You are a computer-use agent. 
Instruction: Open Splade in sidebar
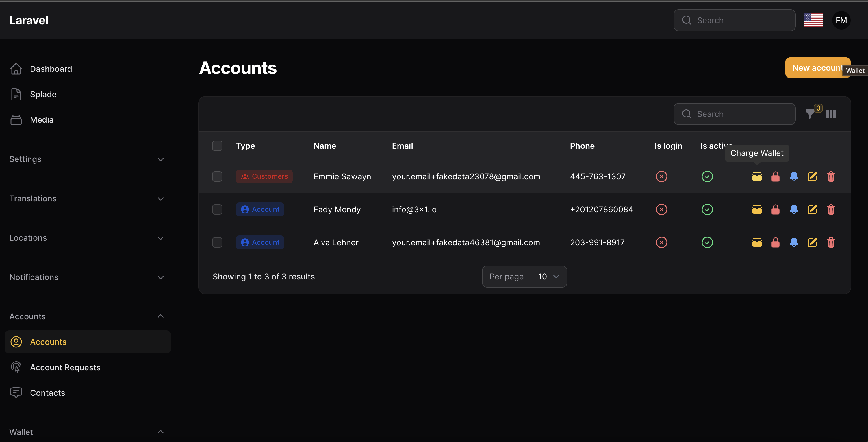pos(88,95)
